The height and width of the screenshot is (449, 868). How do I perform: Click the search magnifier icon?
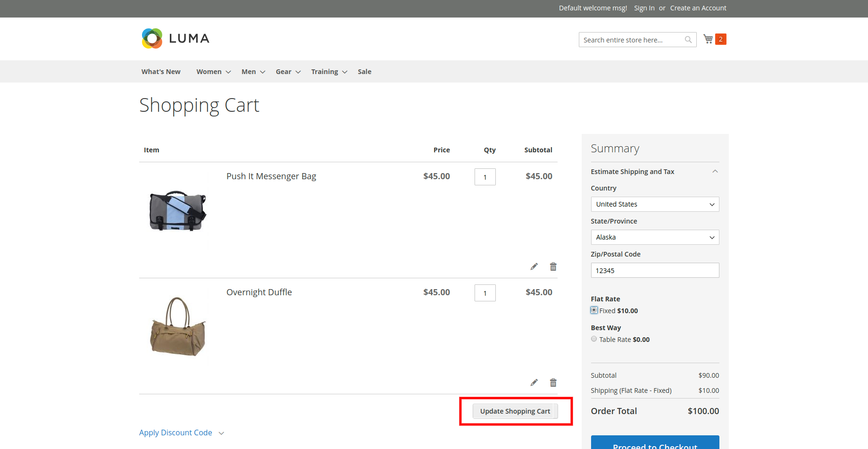688,39
